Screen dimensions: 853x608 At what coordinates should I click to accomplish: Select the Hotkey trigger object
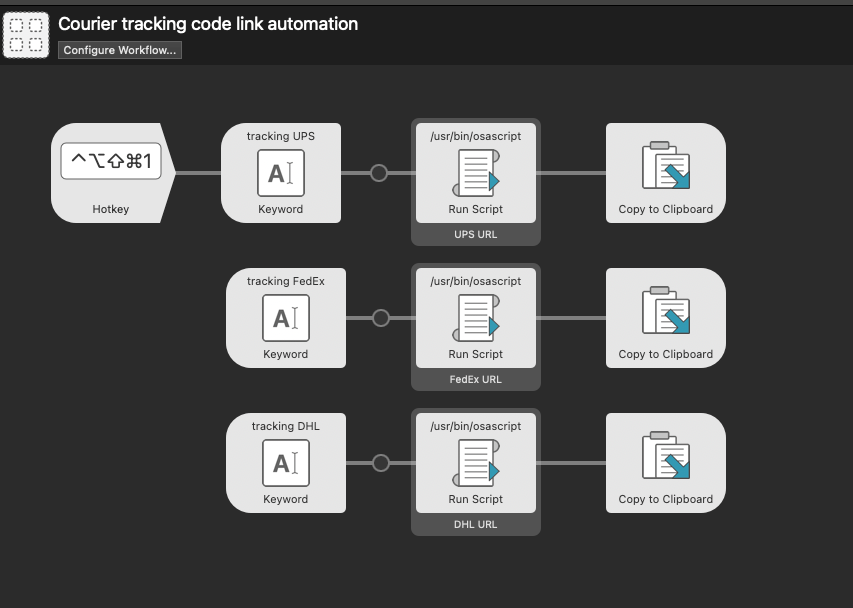113,173
